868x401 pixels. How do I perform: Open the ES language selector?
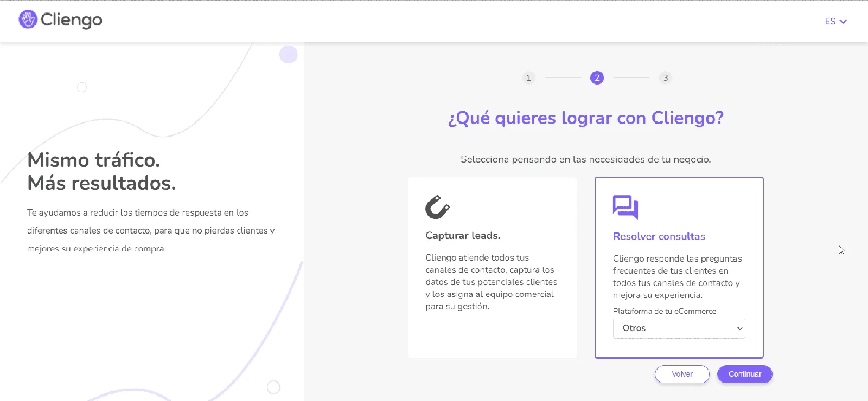(x=835, y=21)
